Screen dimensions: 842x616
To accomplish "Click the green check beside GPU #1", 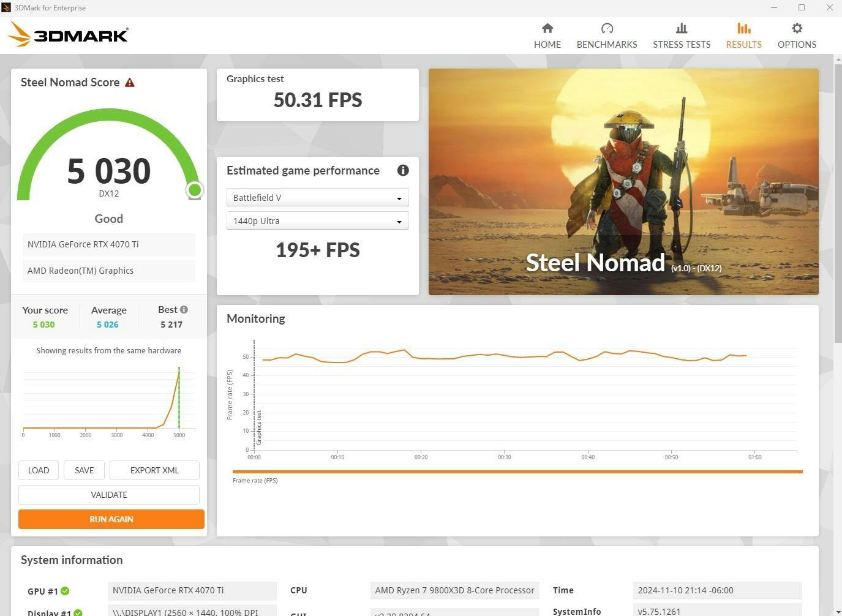I will point(65,591).
